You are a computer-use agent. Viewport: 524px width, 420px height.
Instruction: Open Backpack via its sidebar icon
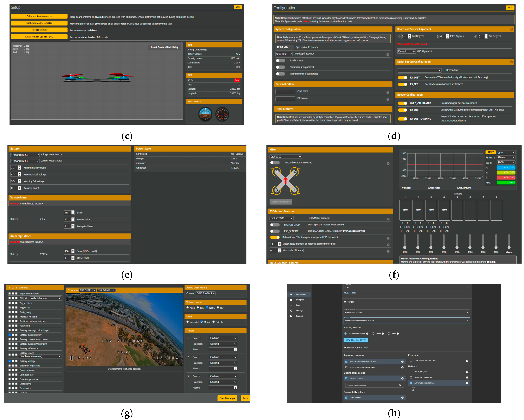(291, 300)
